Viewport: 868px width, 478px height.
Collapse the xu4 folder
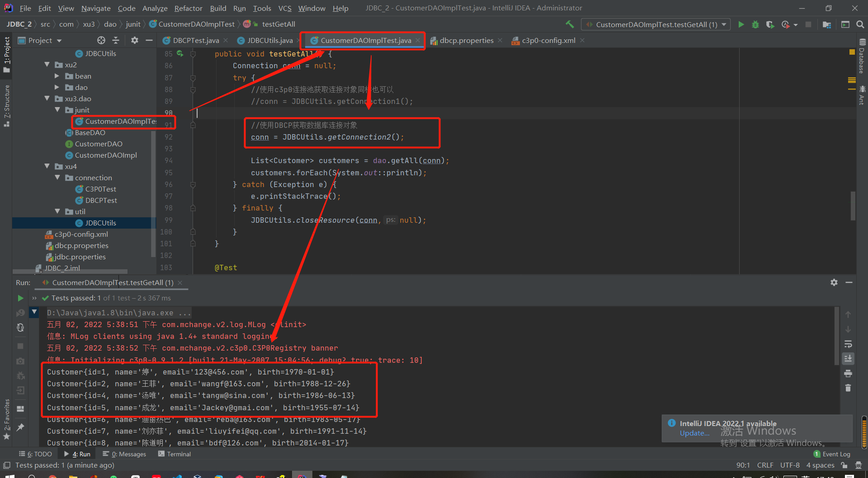[47, 166]
